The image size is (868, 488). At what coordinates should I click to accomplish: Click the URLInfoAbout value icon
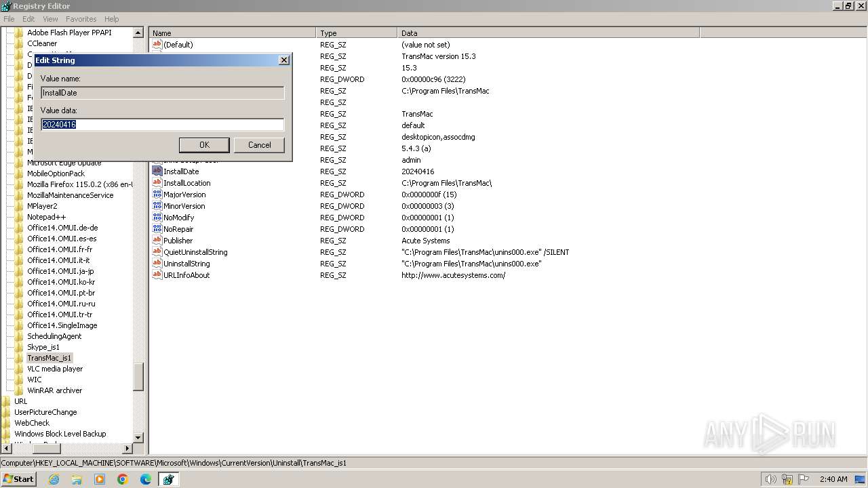click(157, 275)
